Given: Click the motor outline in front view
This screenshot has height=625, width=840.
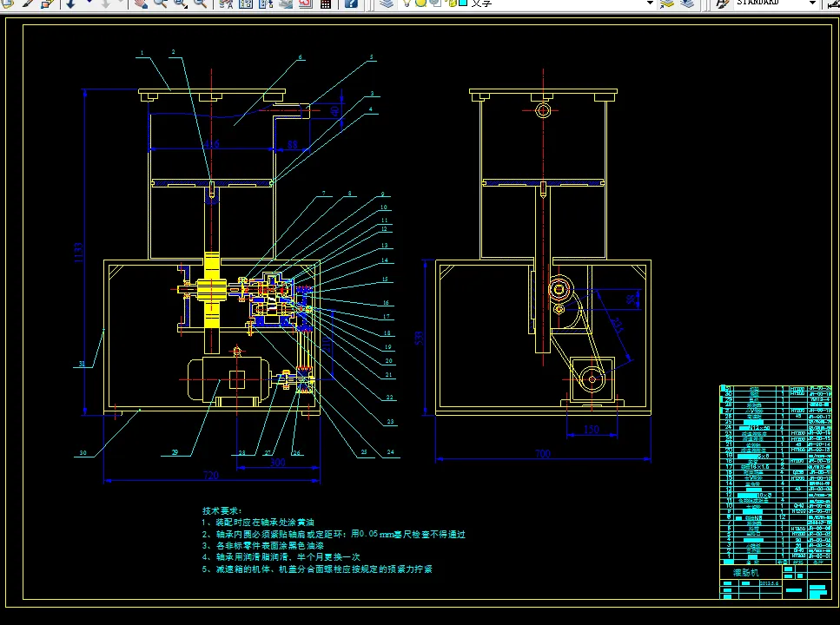Looking at the screenshot, I should (x=228, y=379).
